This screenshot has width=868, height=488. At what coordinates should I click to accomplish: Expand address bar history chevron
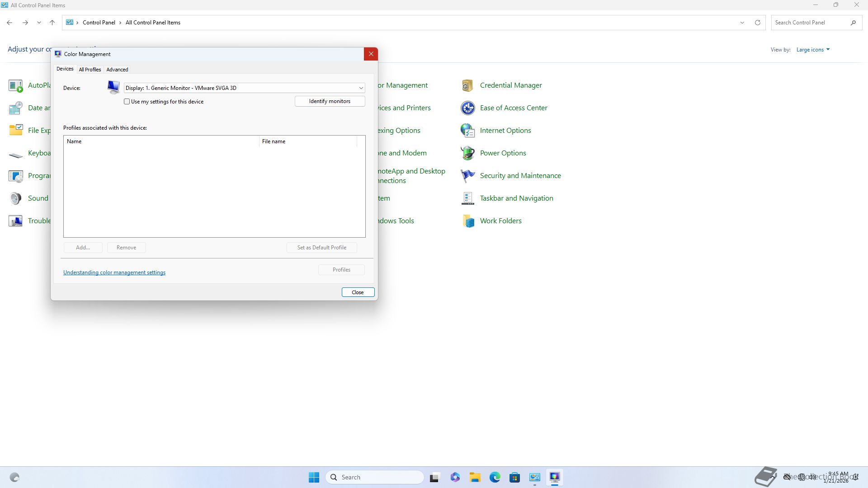click(742, 23)
